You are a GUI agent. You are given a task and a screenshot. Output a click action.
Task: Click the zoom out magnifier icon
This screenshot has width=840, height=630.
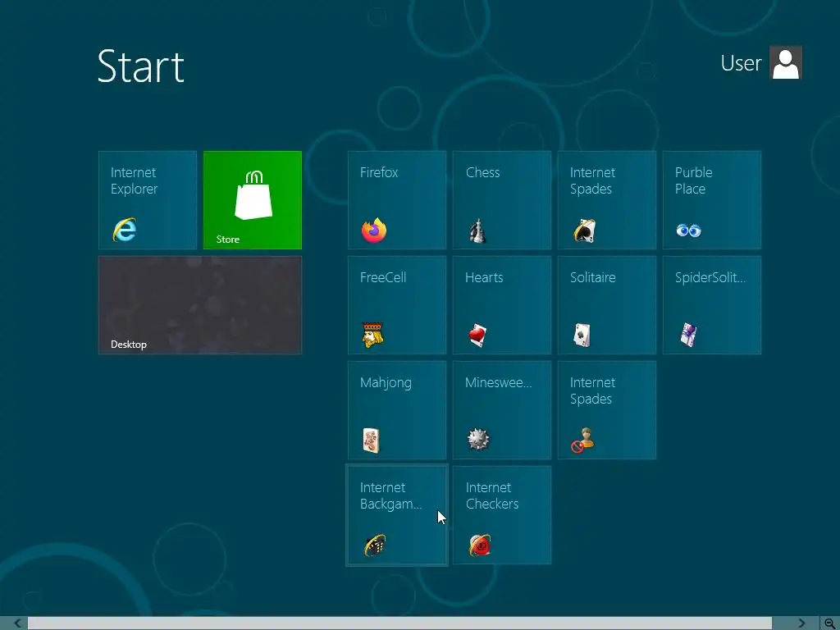(830, 623)
